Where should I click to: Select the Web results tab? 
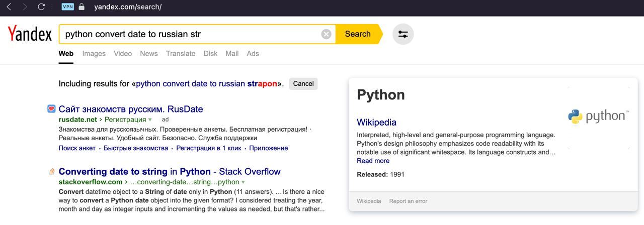pyautogui.click(x=66, y=54)
